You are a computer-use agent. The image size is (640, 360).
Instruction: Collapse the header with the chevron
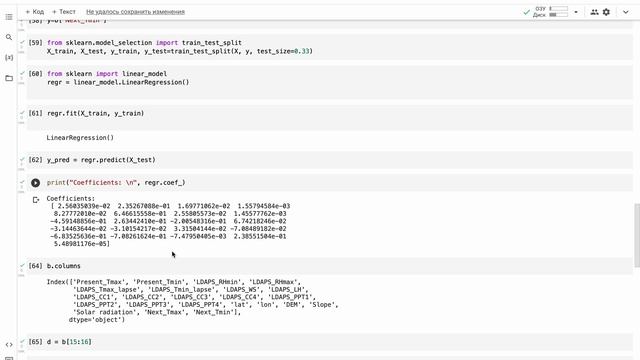pos(625,12)
